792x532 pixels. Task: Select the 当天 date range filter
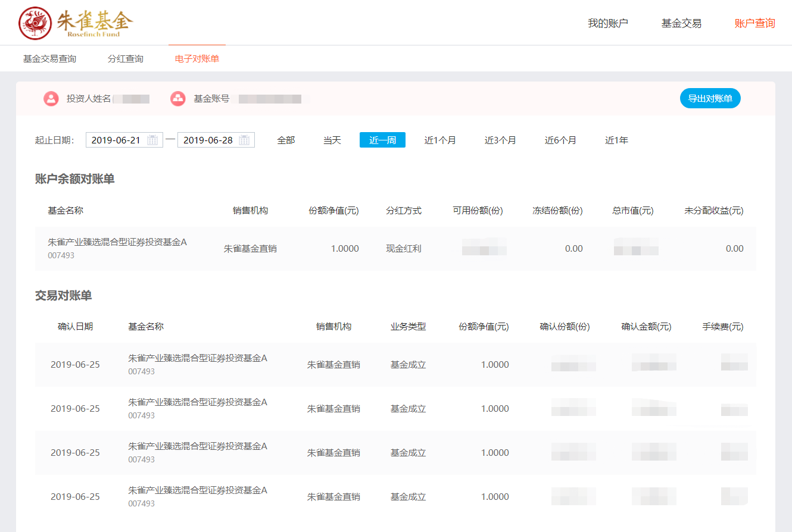332,140
